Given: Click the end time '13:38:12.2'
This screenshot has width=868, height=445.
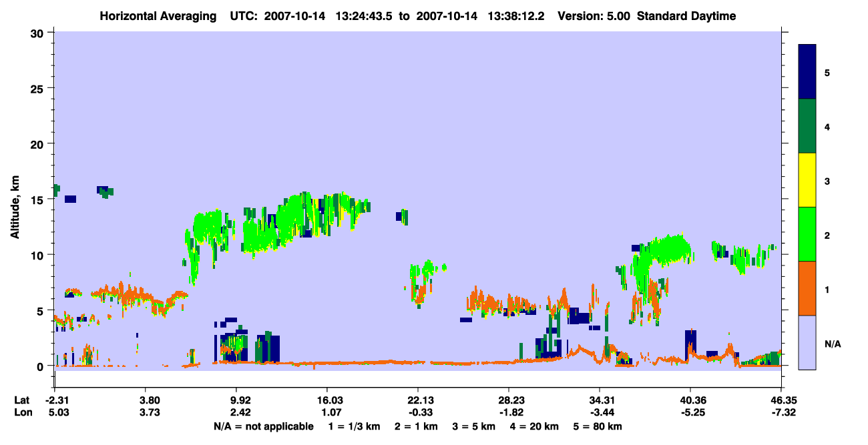Looking at the screenshot, I should tap(515, 16).
